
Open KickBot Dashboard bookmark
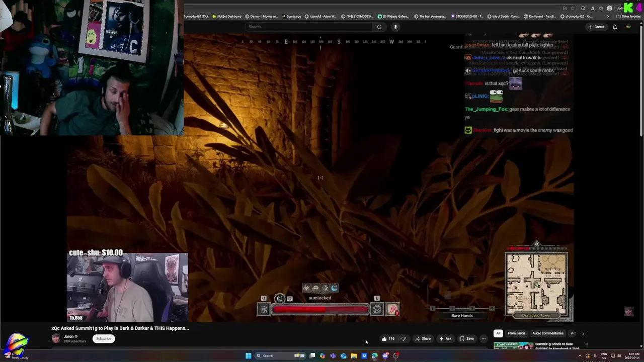[227, 16]
